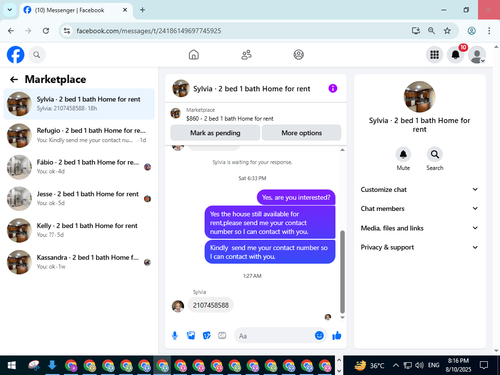Show hidden system tray icons chevron

tap(396, 365)
